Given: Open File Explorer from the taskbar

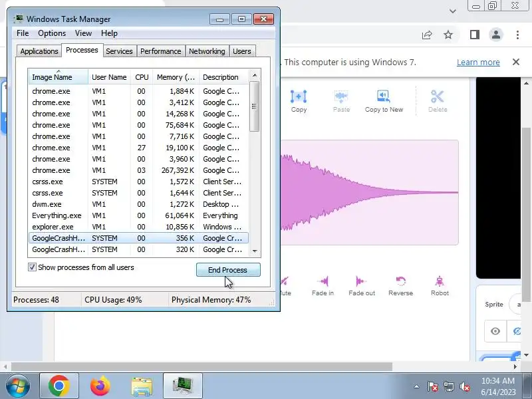Looking at the screenshot, I should pyautogui.click(x=142, y=386).
